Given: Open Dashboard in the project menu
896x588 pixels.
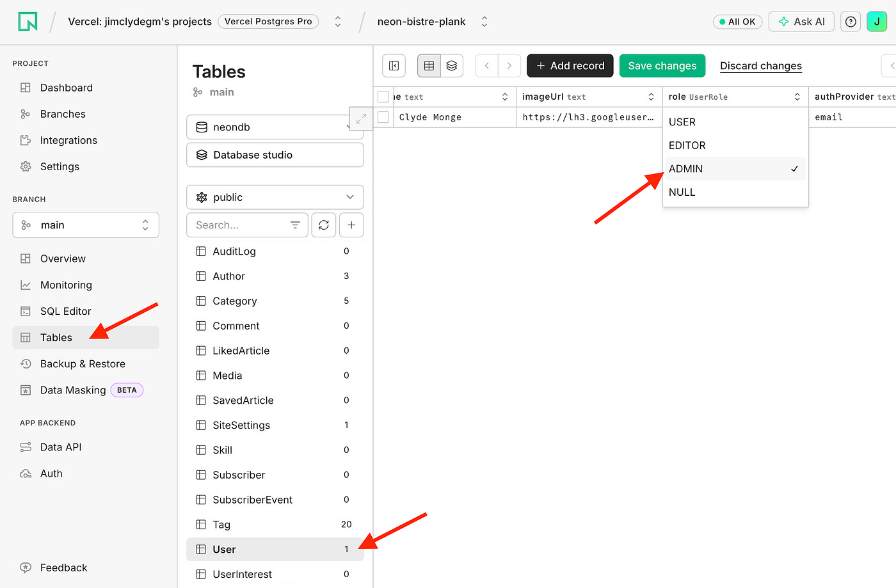Looking at the screenshot, I should 86,88.
